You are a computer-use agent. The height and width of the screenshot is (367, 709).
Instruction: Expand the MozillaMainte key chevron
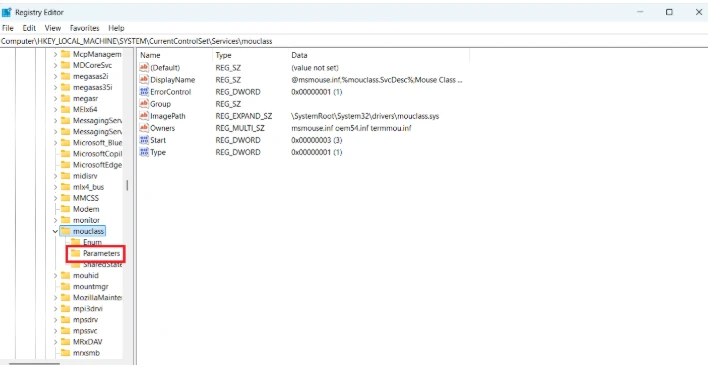tap(55, 298)
